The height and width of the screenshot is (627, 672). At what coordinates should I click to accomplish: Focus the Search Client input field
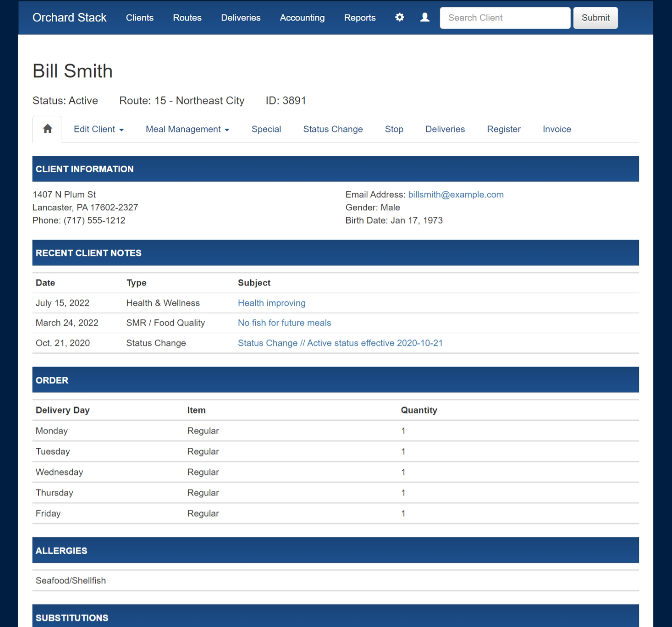pos(505,18)
